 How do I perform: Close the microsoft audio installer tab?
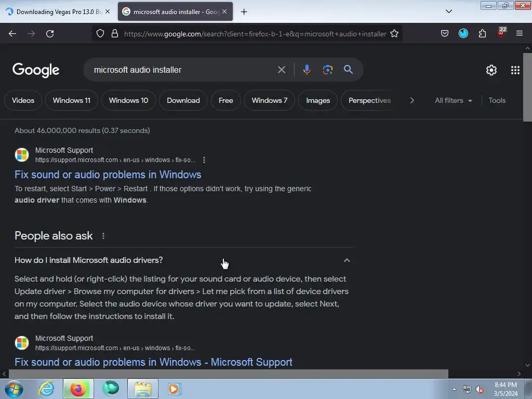point(224,11)
